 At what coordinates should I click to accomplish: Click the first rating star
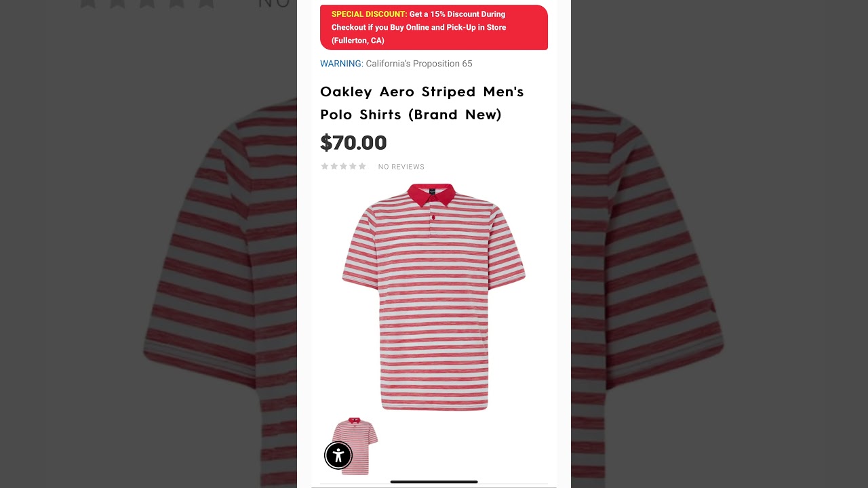pyautogui.click(x=325, y=166)
